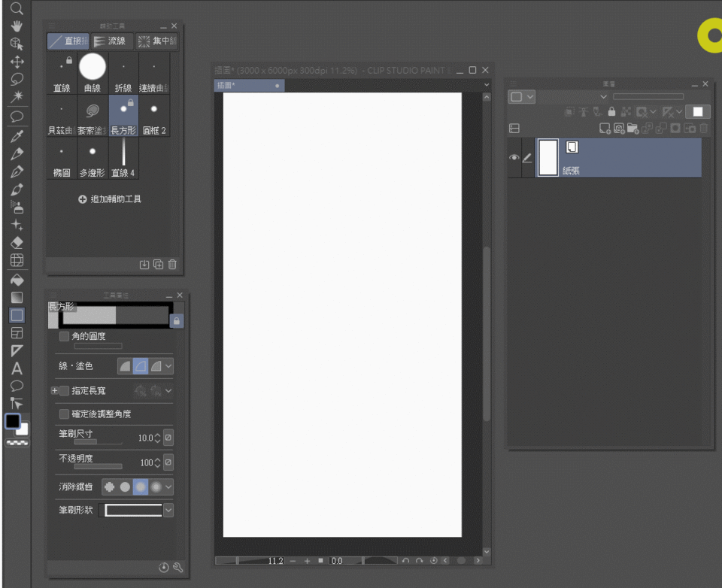Image resolution: width=722 pixels, height=588 pixels.
Task: Check the 確定後調整角度 option
Action: tap(64, 414)
